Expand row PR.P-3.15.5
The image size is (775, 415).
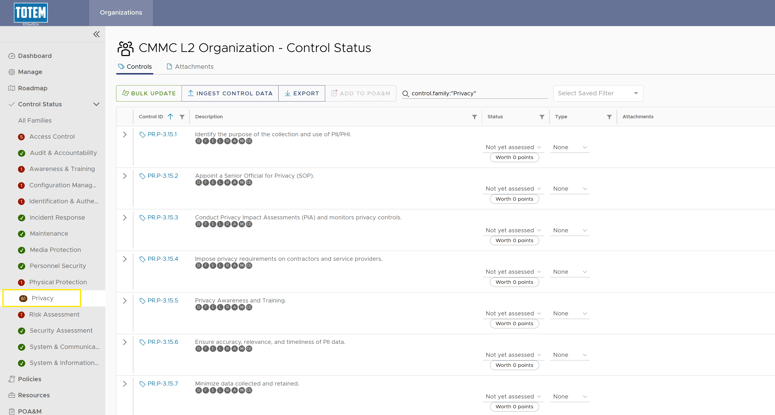[125, 300]
